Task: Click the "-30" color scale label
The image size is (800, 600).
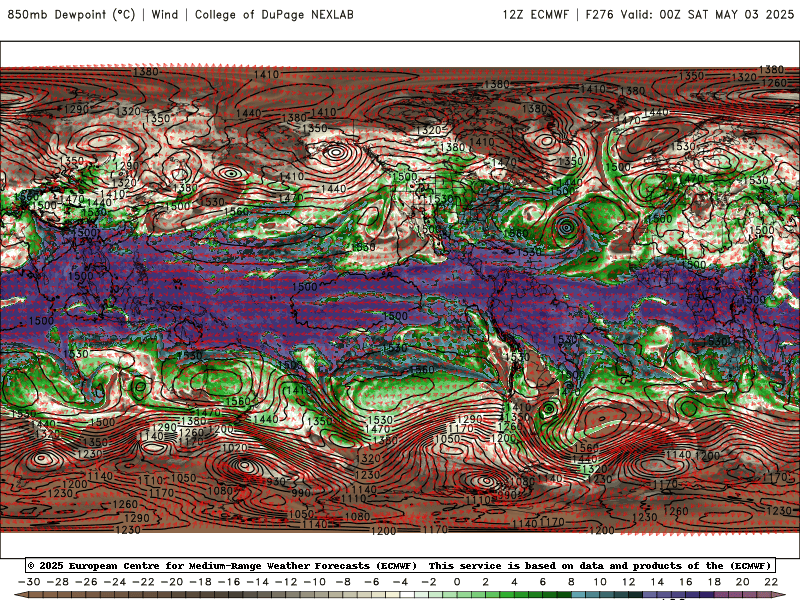Action: click(29, 582)
